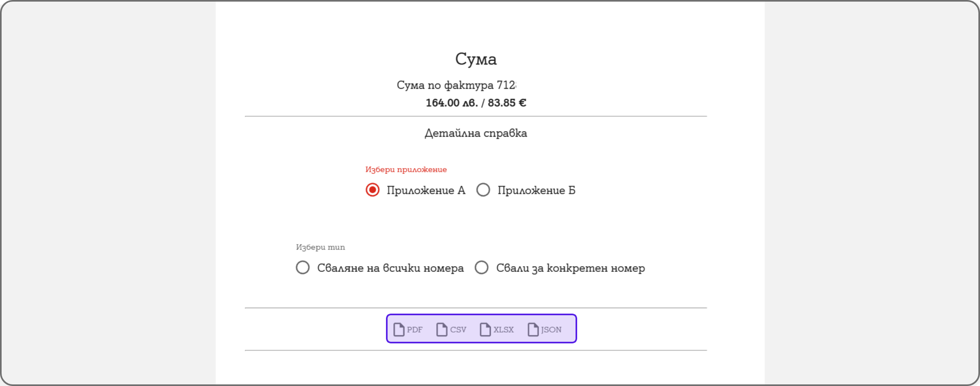The width and height of the screenshot is (980, 386).
Task: Click the Свали за конкретен номер label
Action: pyautogui.click(x=570, y=268)
